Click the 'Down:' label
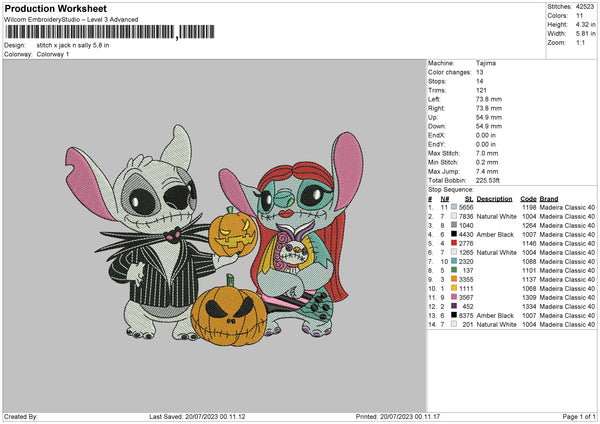600x424 pixels. coord(437,126)
